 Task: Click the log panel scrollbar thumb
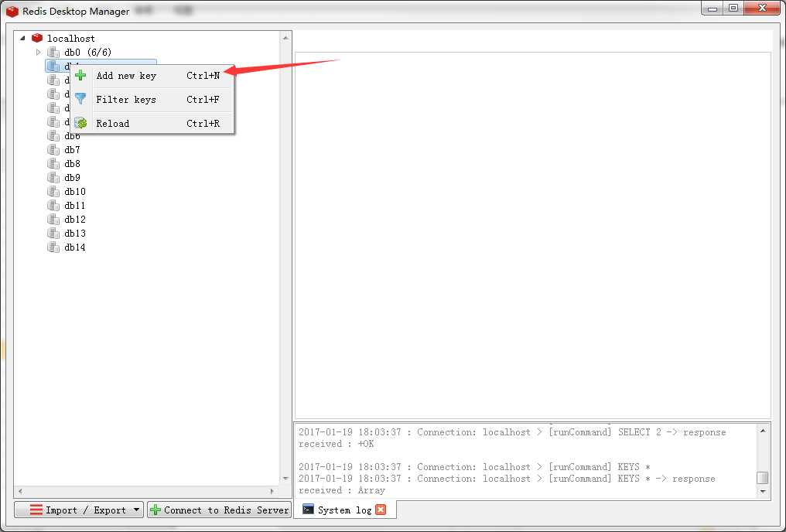coord(763,477)
